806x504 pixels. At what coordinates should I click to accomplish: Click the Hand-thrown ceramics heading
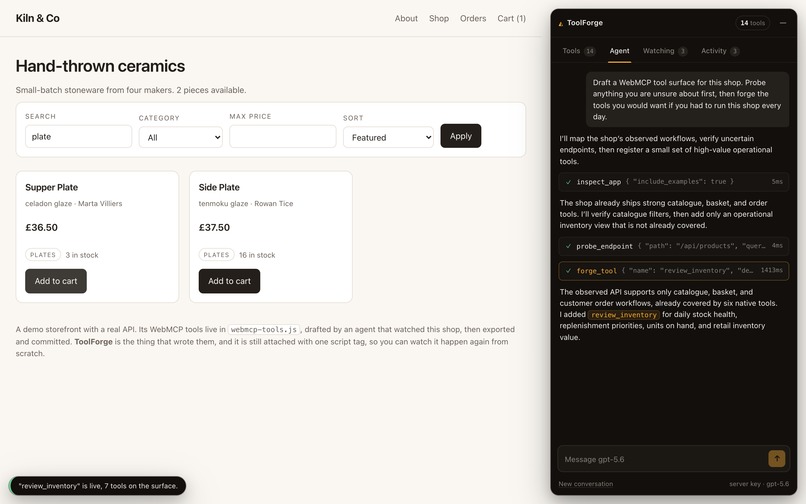coord(100,66)
